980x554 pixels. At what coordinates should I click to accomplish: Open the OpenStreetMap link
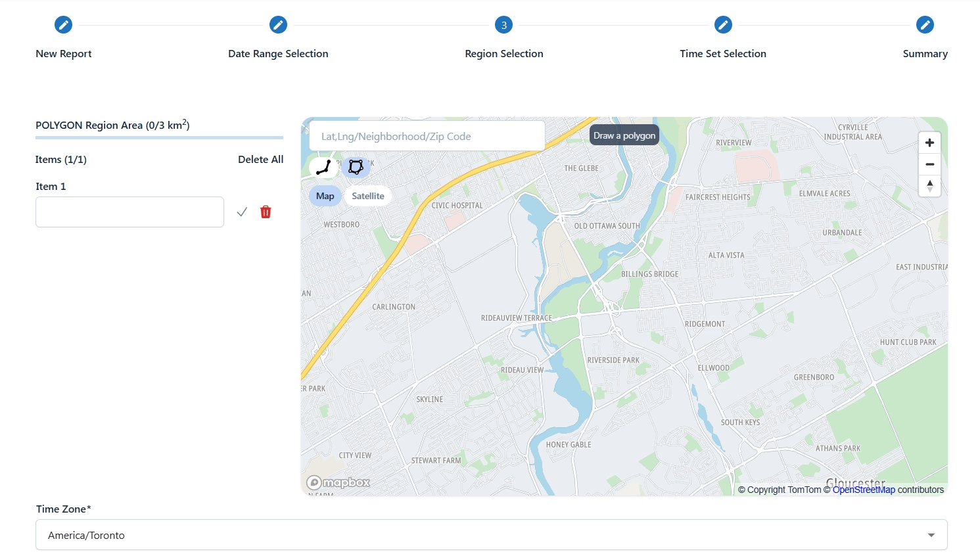(864, 490)
